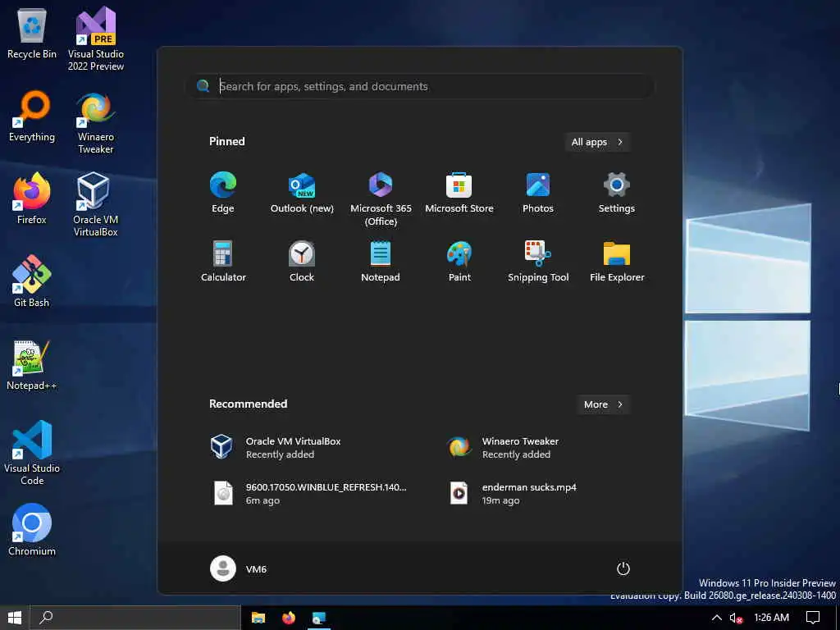
Task: Launch Outlook (new) from pinned apps
Action: click(x=302, y=193)
